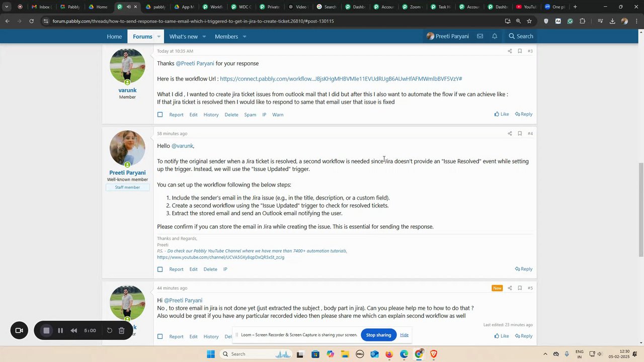The height and width of the screenshot is (362, 644).
Task: Open browser zoom magnifier icon
Action: 518,21
